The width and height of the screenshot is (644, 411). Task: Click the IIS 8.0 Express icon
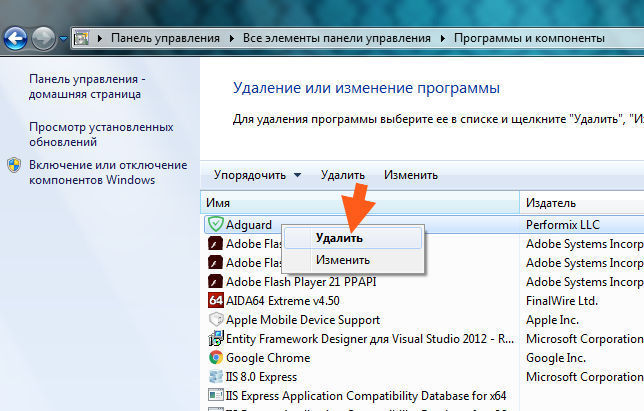[216, 377]
